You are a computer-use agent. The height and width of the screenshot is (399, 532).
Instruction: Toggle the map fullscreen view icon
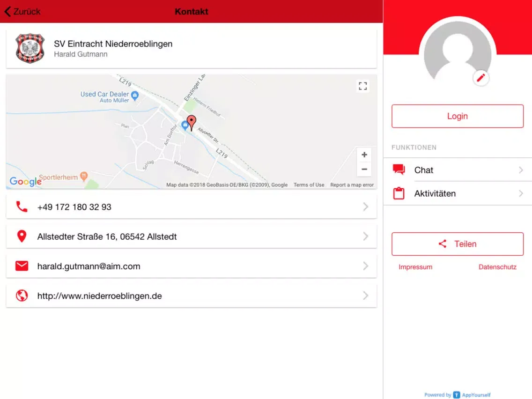[x=362, y=86]
